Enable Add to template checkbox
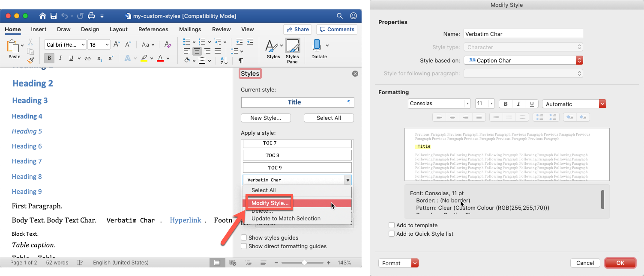Screen dimensions: 644x276 (x=392, y=225)
